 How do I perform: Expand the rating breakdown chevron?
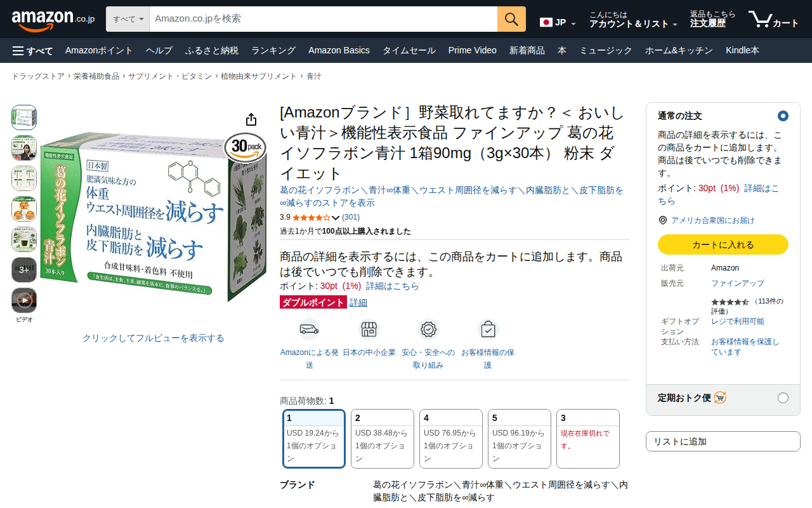tap(336, 218)
